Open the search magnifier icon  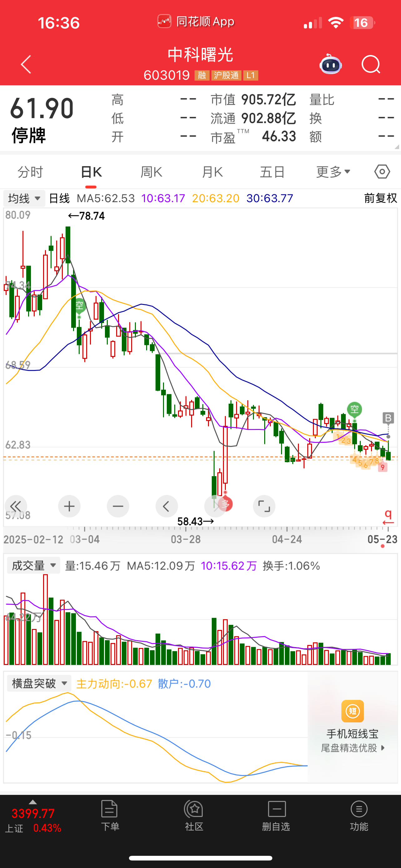[371, 64]
